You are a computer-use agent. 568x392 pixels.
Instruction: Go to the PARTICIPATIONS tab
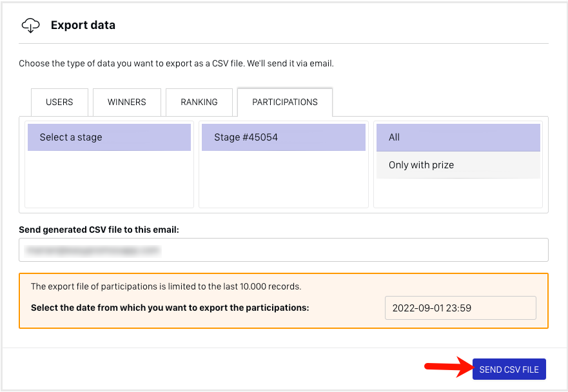pos(284,102)
